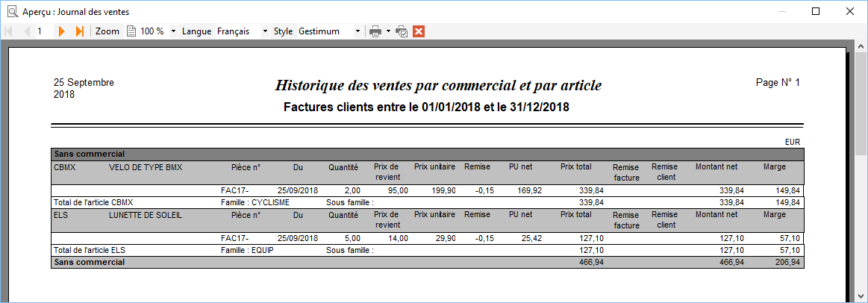Click 'Montant net' header in ELS section
Image resolution: width=868 pixels, height=303 pixels.
716,214
